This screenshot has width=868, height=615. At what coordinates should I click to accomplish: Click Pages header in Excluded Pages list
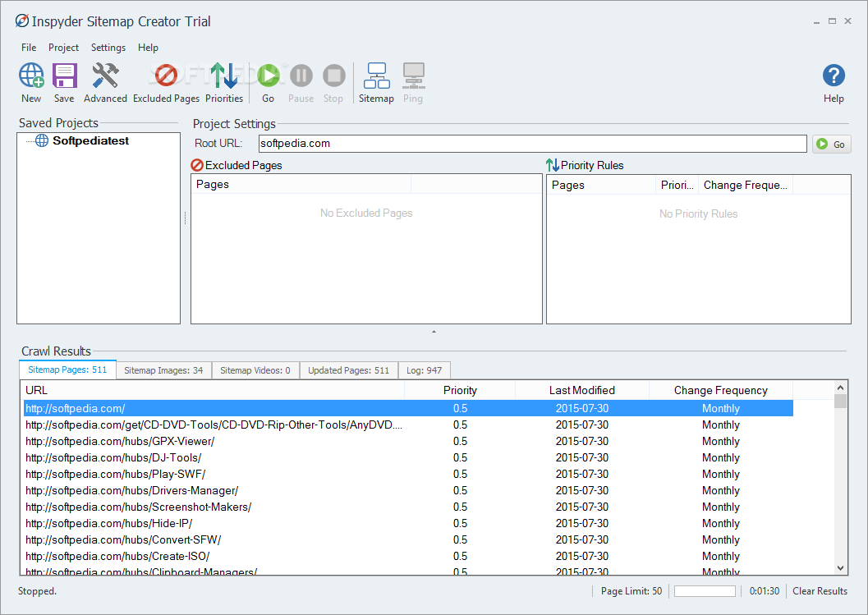(301, 184)
